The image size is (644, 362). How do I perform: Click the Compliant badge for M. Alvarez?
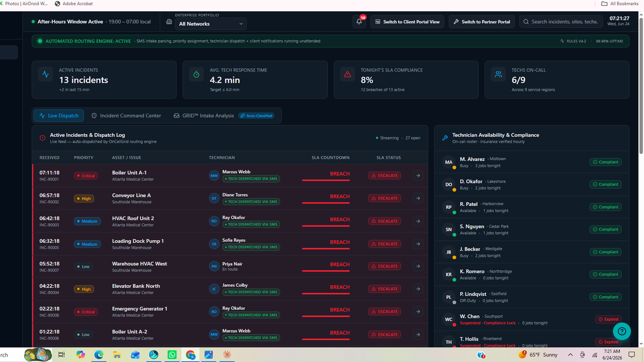(605, 162)
